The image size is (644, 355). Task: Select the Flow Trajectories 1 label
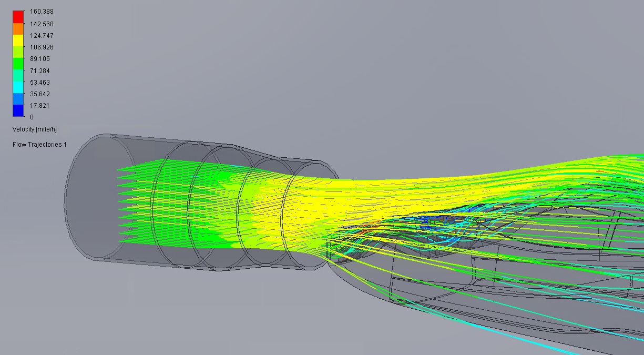click(x=39, y=144)
